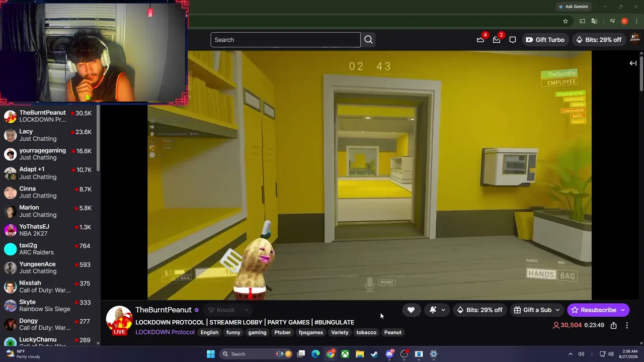Open Skyte Rainbow Six Siege channel
This screenshot has height=362, width=644.
49,306
